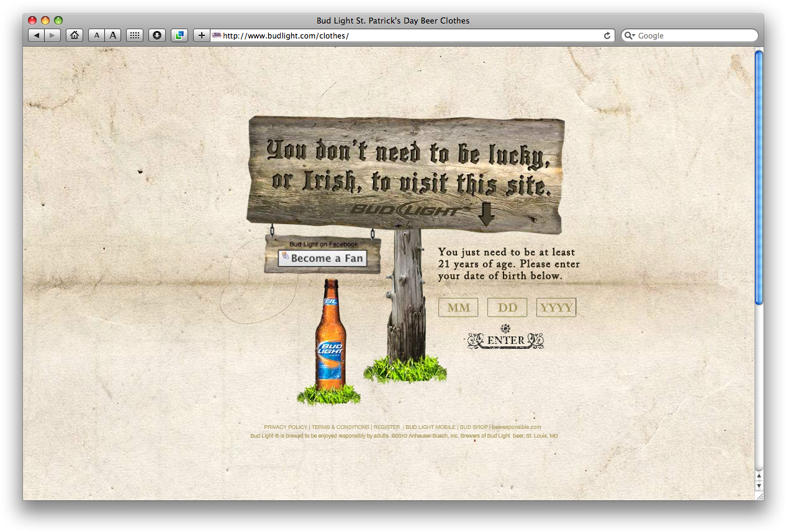Click the Become a Fan Facebook button
Image resolution: width=786 pixels, height=532 pixels.
point(322,258)
